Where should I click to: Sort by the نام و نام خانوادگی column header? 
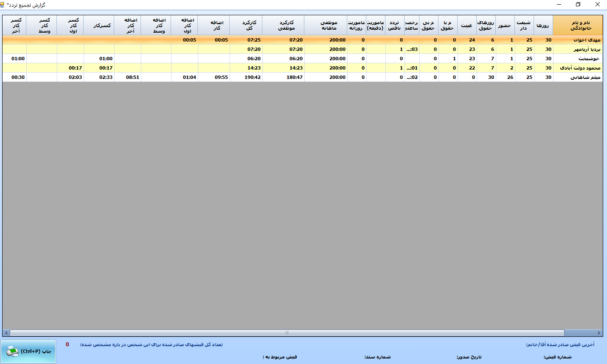[x=578, y=25]
